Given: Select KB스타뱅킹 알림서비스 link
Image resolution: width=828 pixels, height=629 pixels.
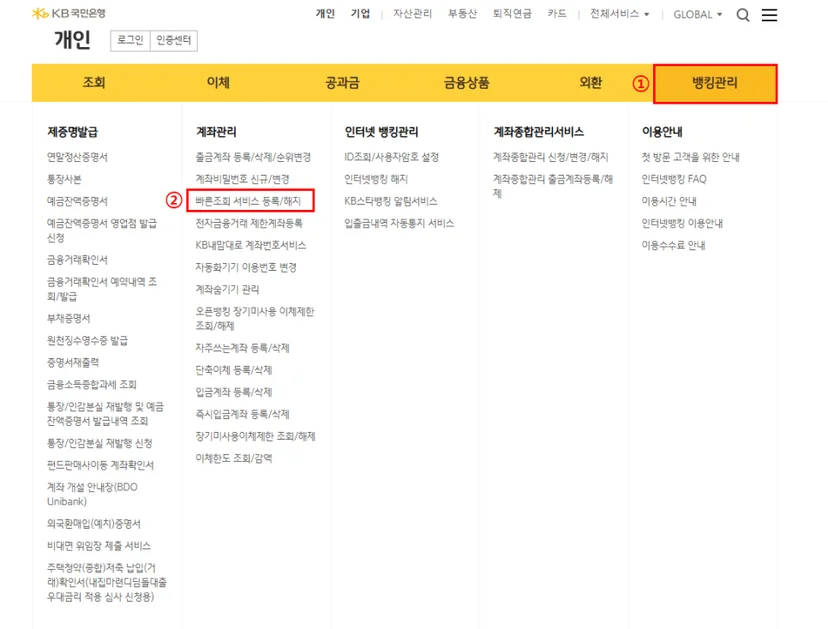Looking at the screenshot, I should pos(391,201).
